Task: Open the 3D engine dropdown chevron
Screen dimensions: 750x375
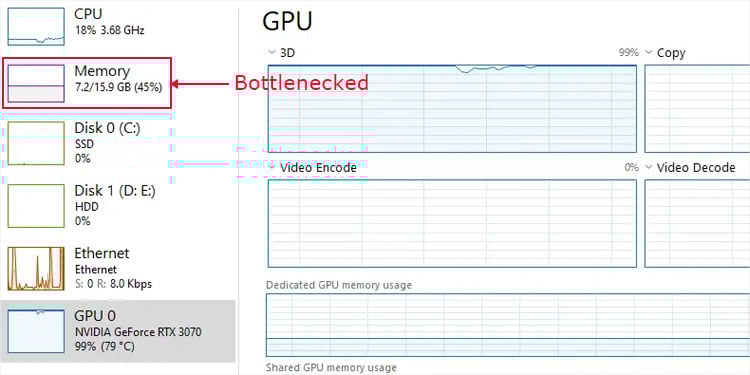Action: click(272, 52)
